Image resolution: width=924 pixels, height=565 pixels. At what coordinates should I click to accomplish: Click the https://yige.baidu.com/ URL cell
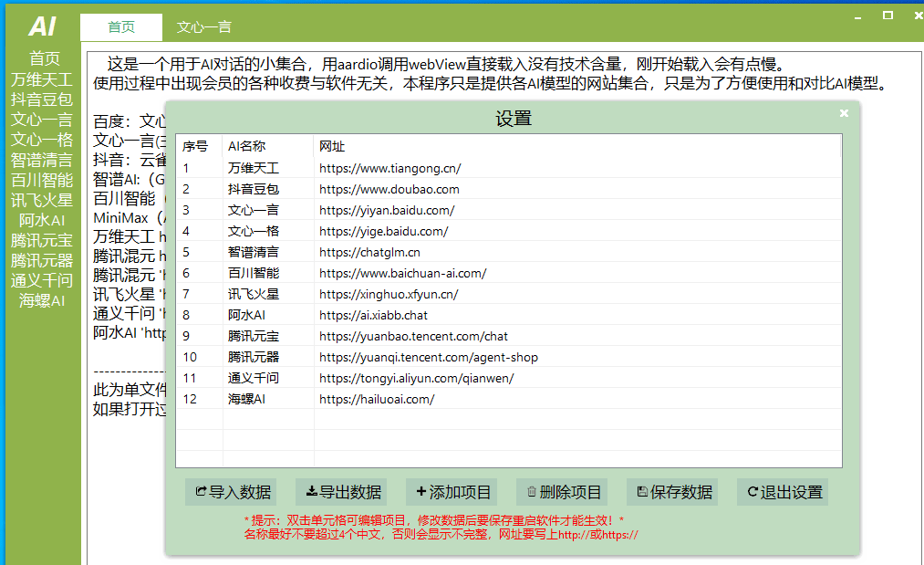click(577, 231)
